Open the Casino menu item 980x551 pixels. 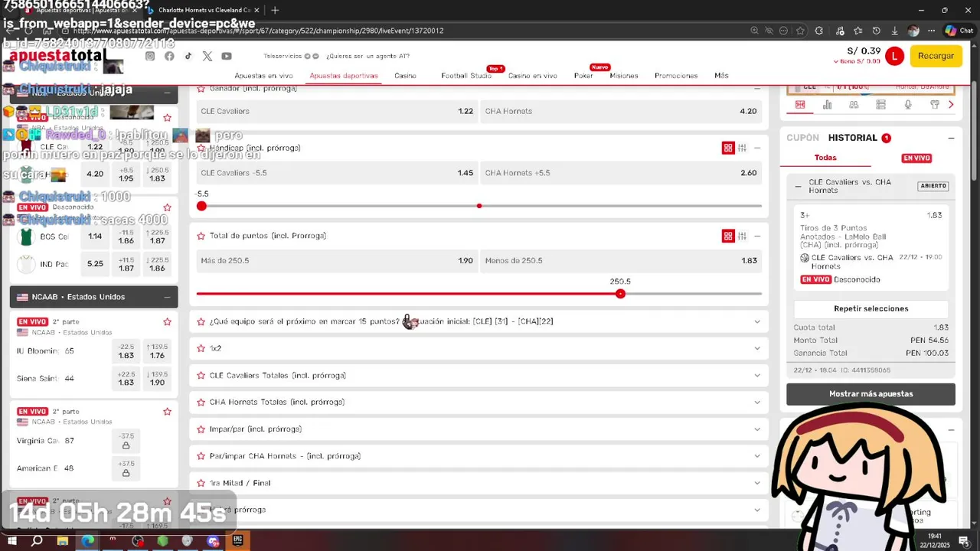(405, 76)
